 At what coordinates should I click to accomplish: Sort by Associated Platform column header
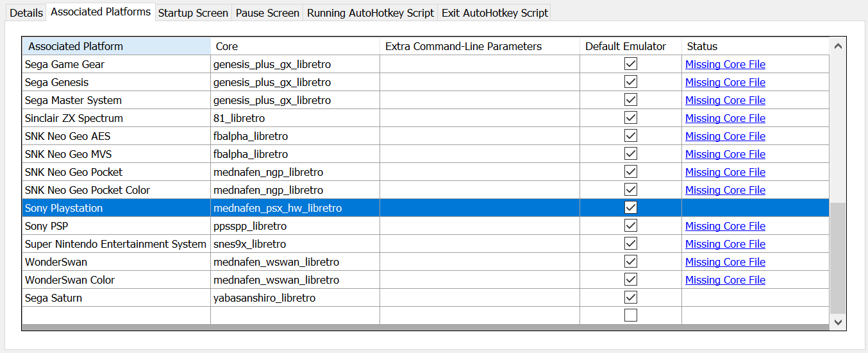(x=116, y=46)
